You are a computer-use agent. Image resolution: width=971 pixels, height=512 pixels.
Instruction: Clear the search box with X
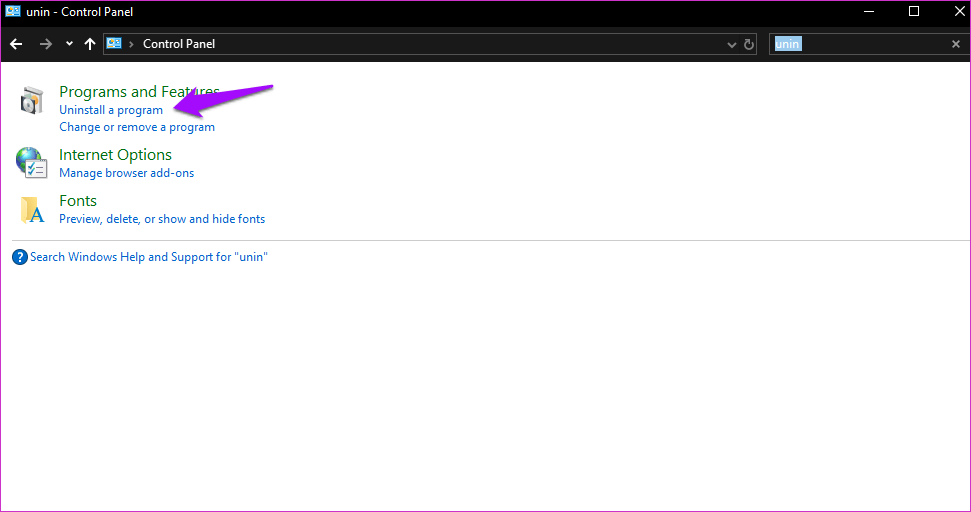click(955, 44)
